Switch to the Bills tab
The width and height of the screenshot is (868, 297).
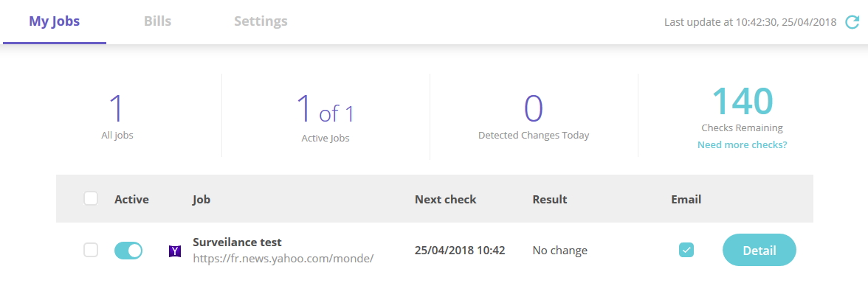pos(158,21)
